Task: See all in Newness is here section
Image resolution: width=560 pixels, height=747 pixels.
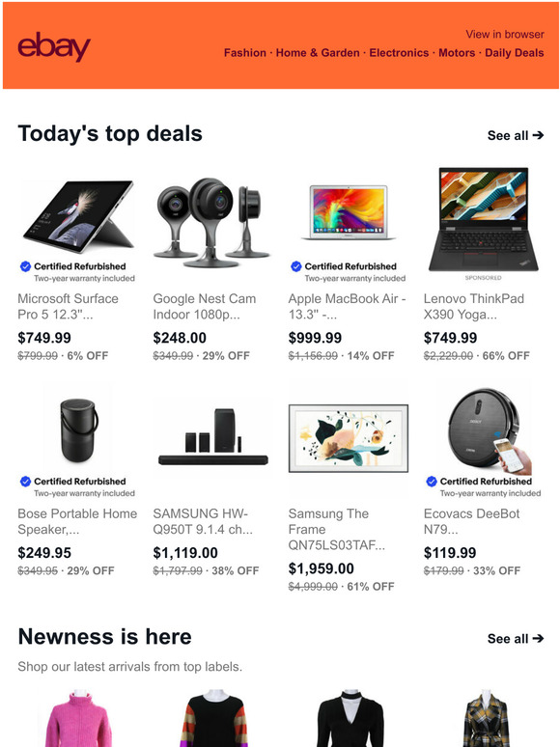Action: [x=516, y=639]
